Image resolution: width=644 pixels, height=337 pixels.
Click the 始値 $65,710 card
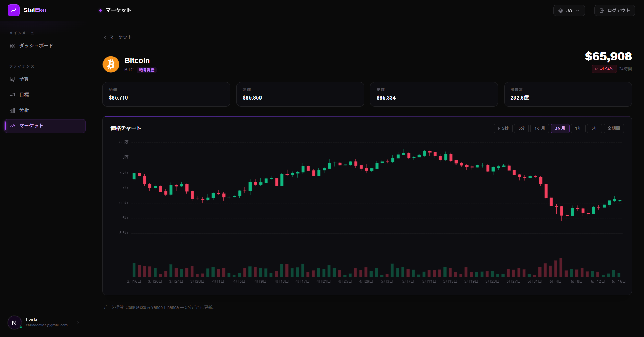pyautogui.click(x=166, y=94)
